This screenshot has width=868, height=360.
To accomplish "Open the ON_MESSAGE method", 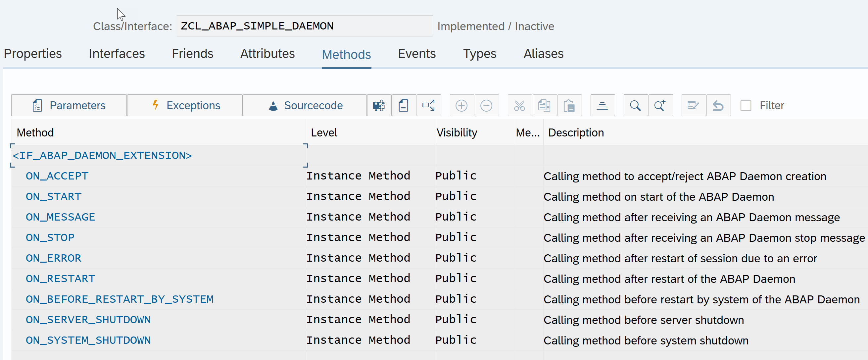I will [x=60, y=217].
